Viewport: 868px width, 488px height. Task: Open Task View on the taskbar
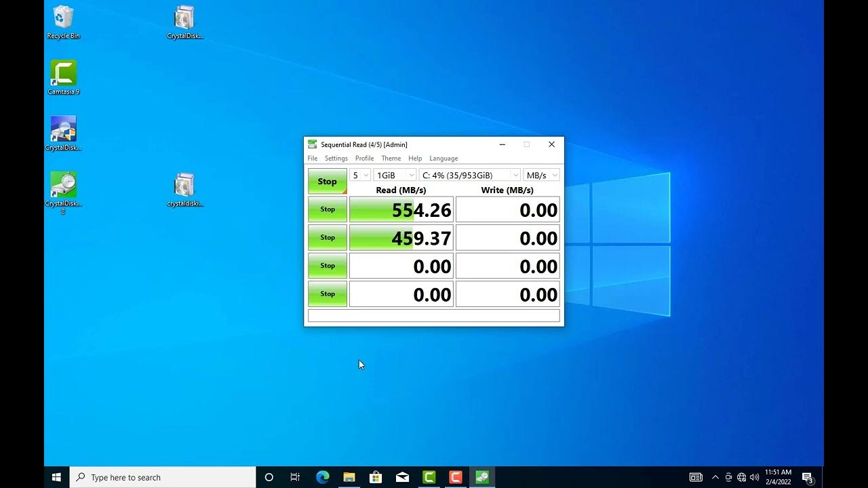tap(295, 477)
